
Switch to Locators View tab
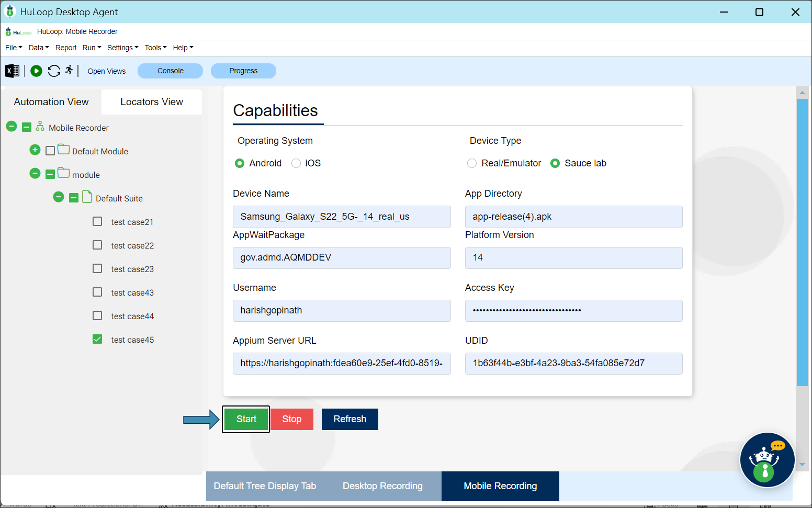click(152, 101)
